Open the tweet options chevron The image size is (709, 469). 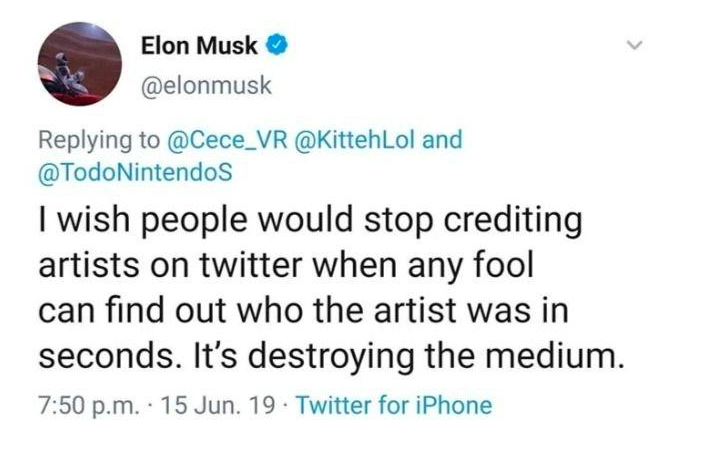click(632, 46)
